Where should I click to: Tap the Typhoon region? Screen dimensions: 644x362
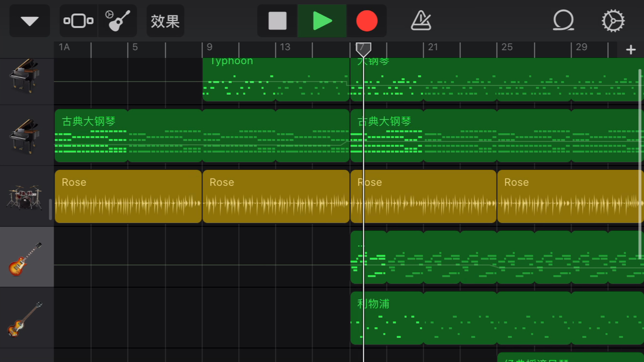click(x=276, y=79)
